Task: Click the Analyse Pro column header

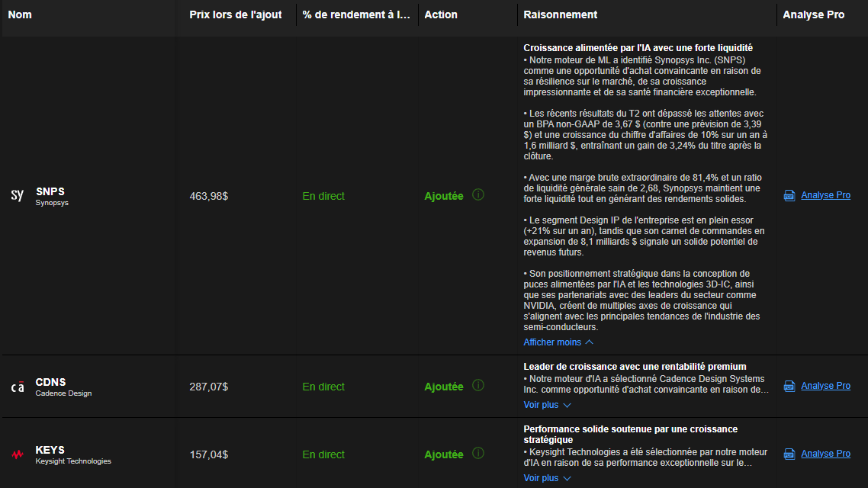Action: 813,15
